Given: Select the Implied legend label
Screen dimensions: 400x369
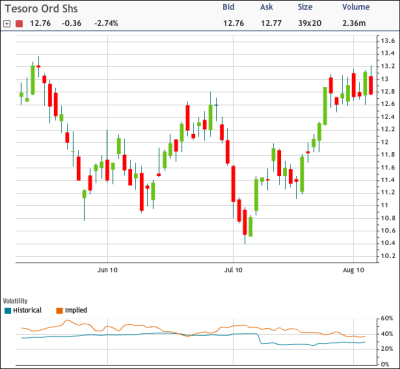Looking at the screenshot, I should (x=76, y=310).
